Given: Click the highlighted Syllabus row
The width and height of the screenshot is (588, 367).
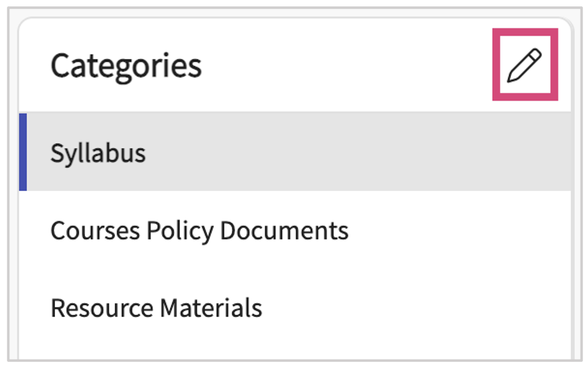Looking at the screenshot, I should pyautogui.click(x=294, y=153).
